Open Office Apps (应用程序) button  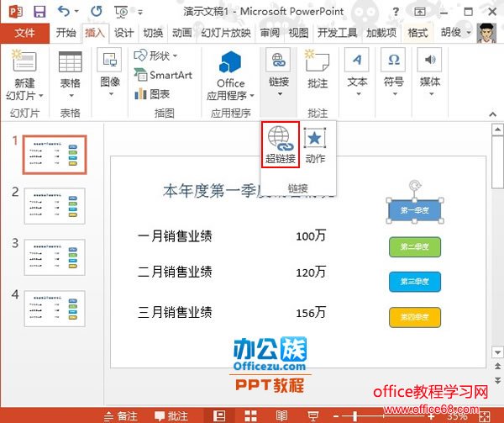click(230, 76)
